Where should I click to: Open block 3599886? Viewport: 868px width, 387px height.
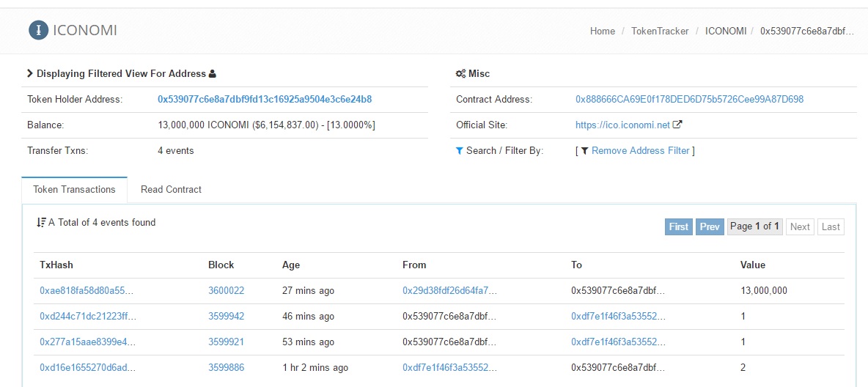point(226,368)
